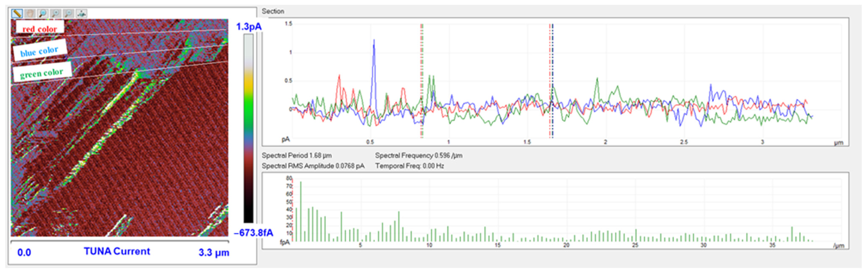Click the 3D view axes icon

[82, 13]
